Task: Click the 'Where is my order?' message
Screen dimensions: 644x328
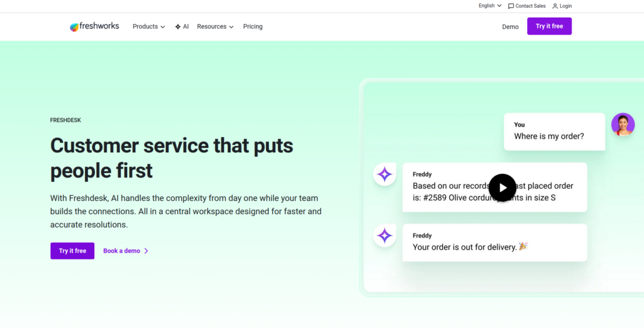Action: point(555,132)
